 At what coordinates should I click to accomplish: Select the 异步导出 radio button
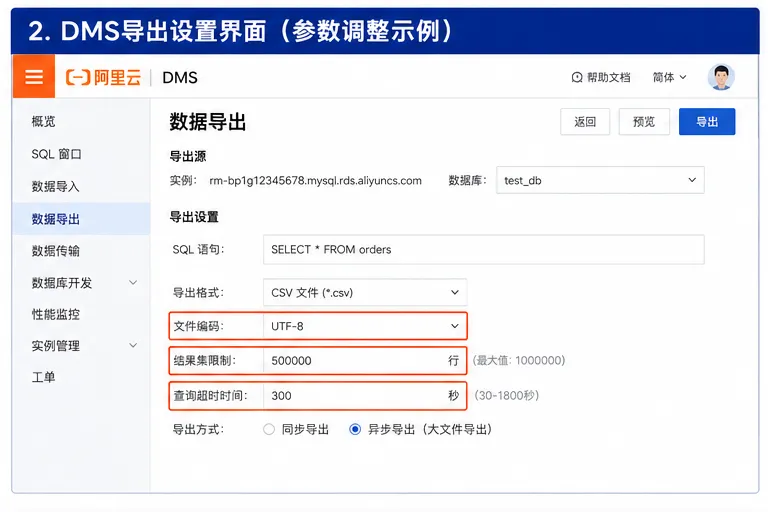pos(355,430)
